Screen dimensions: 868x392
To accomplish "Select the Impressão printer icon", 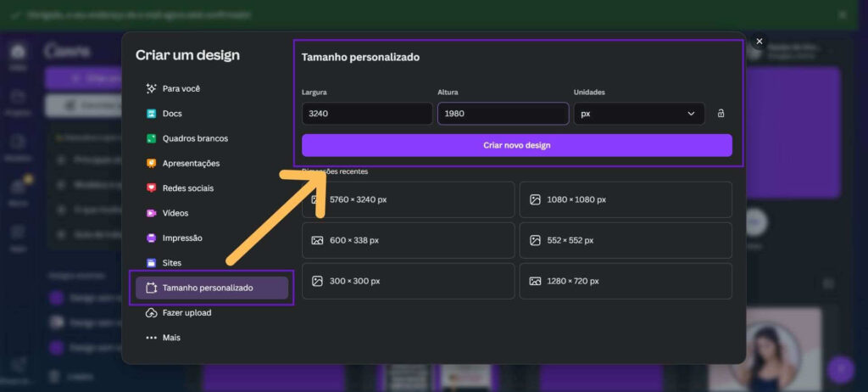I will 151,238.
